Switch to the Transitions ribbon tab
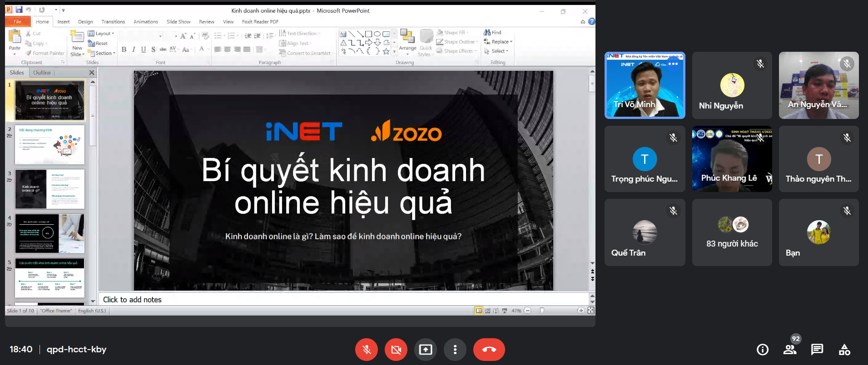Viewport: 868px width, 365px height. [x=113, y=22]
